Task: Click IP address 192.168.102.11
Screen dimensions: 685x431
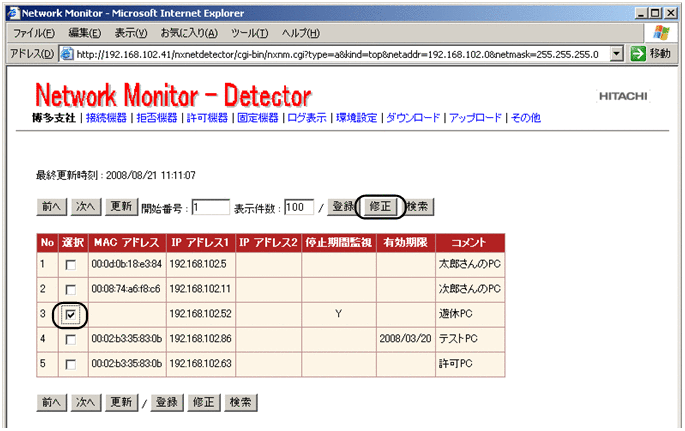Action: click(200, 289)
